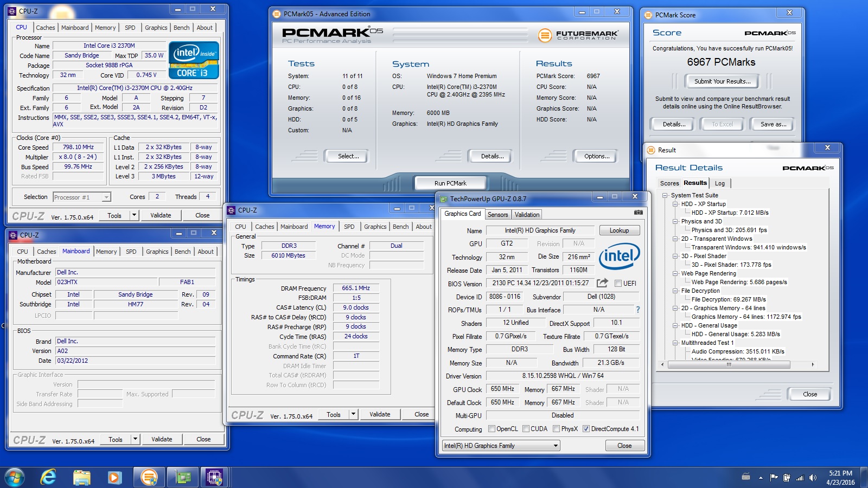Open the Validation tab in GPU-Z
Viewport: 868px width, 488px height.
tap(527, 215)
